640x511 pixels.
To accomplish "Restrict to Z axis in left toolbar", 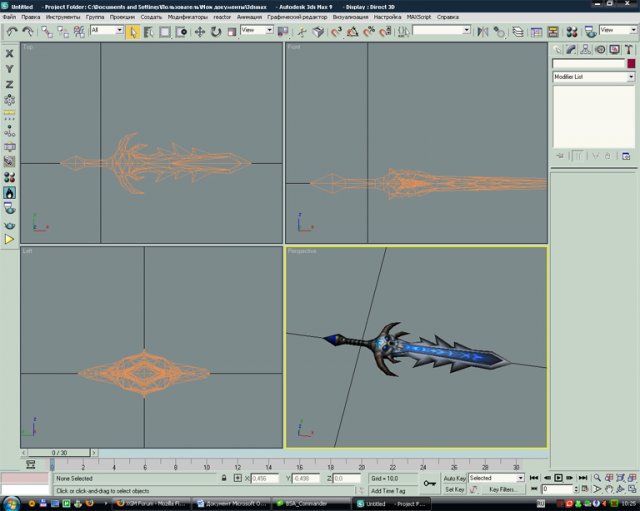I will tap(9, 84).
